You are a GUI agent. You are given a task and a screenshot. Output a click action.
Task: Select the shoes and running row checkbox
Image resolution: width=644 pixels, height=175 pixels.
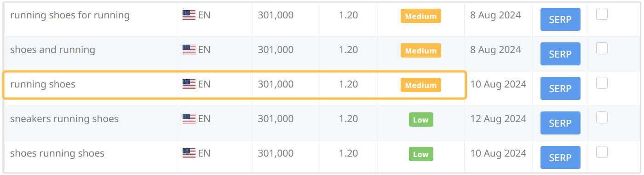click(x=602, y=48)
